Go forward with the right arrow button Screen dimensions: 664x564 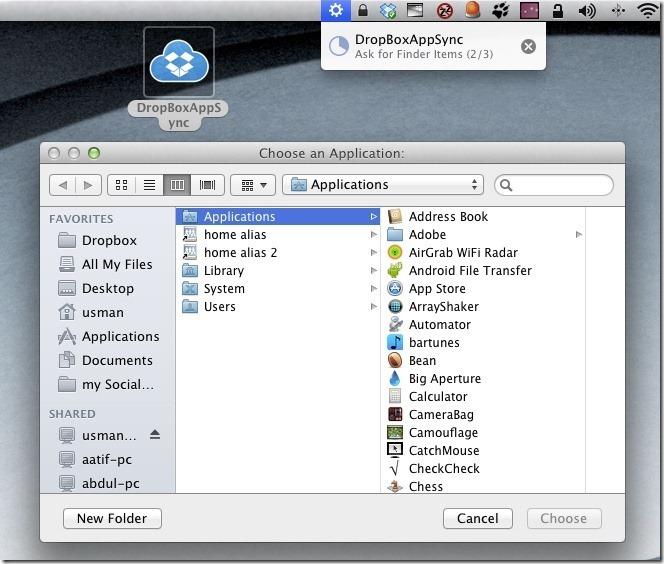(x=88, y=185)
